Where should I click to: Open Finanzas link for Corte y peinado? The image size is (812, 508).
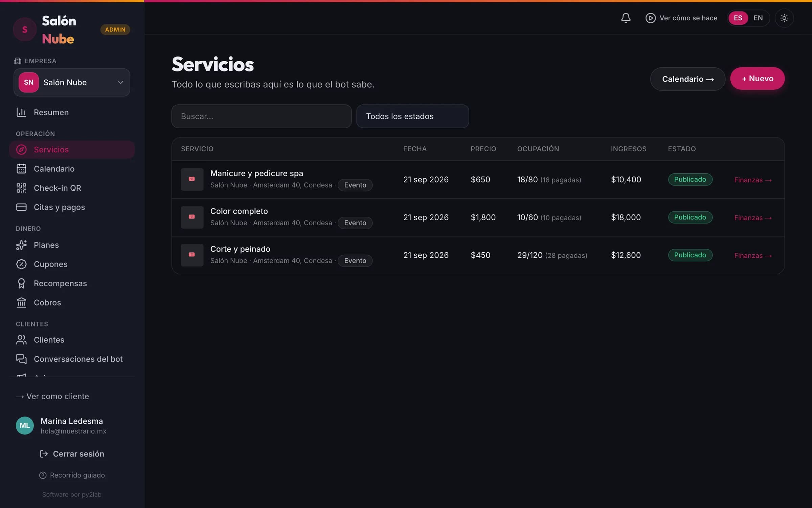753,256
